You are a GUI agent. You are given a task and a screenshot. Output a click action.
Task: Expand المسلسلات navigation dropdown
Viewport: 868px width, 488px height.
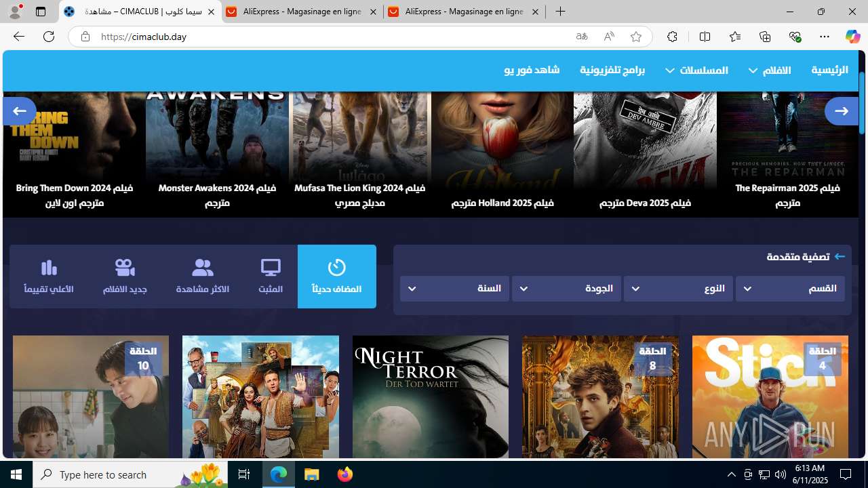click(x=696, y=70)
